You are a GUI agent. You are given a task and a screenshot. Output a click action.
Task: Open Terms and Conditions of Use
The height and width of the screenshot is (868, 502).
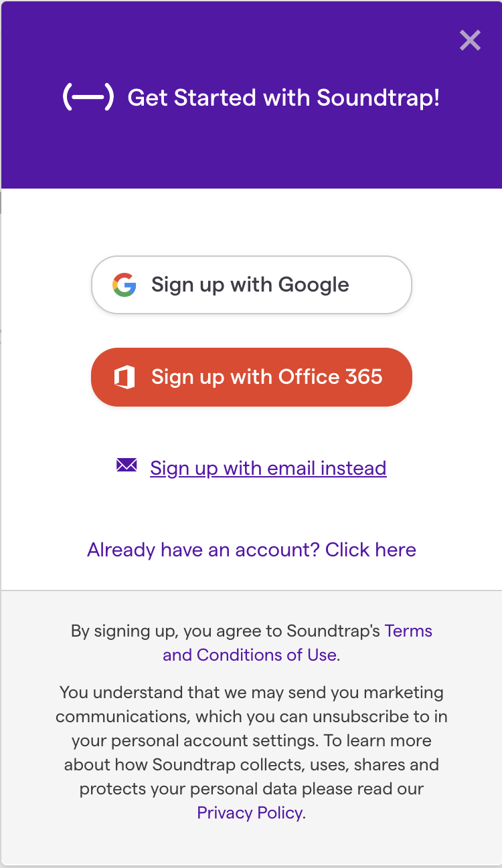coord(298,643)
